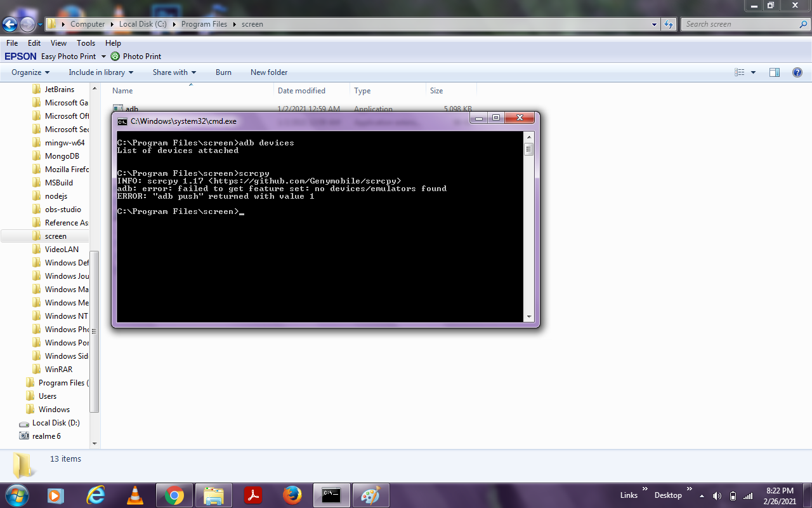The width and height of the screenshot is (812, 508).
Task: Open VLC media player from taskbar
Action: point(135,495)
